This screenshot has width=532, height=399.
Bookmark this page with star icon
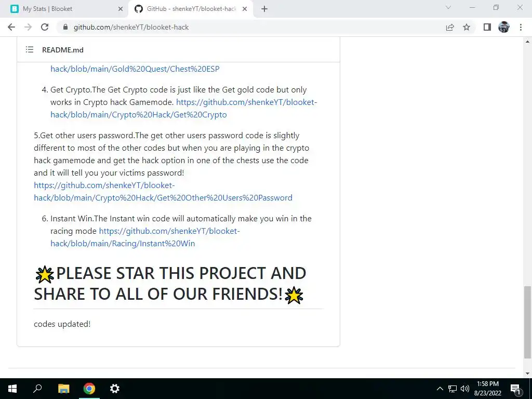click(x=467, y=27)
